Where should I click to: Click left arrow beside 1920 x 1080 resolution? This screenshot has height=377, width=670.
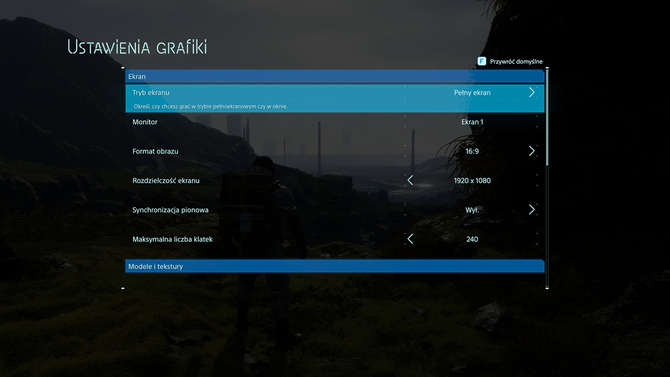click(410, 180)
